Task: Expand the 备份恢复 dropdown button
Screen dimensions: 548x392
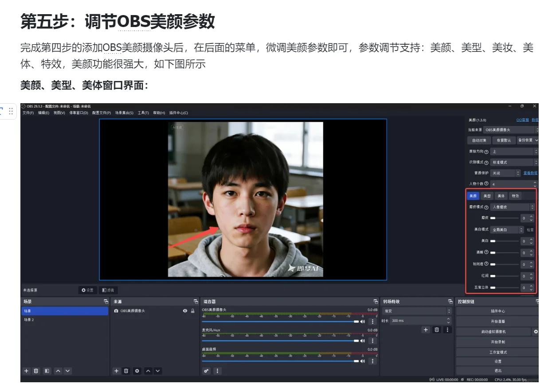Action: [528, 140]
